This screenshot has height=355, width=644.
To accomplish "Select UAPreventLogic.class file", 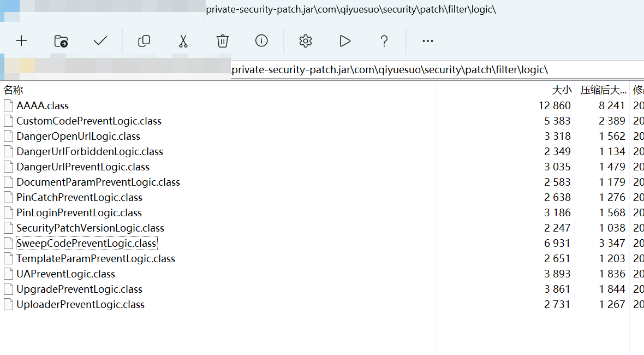I will [65, 274].
